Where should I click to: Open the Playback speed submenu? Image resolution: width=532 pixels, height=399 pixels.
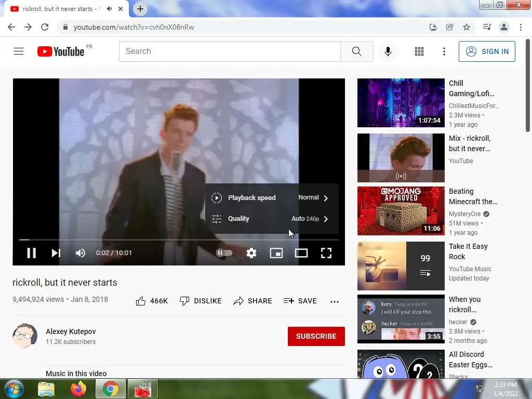(271, 198)
